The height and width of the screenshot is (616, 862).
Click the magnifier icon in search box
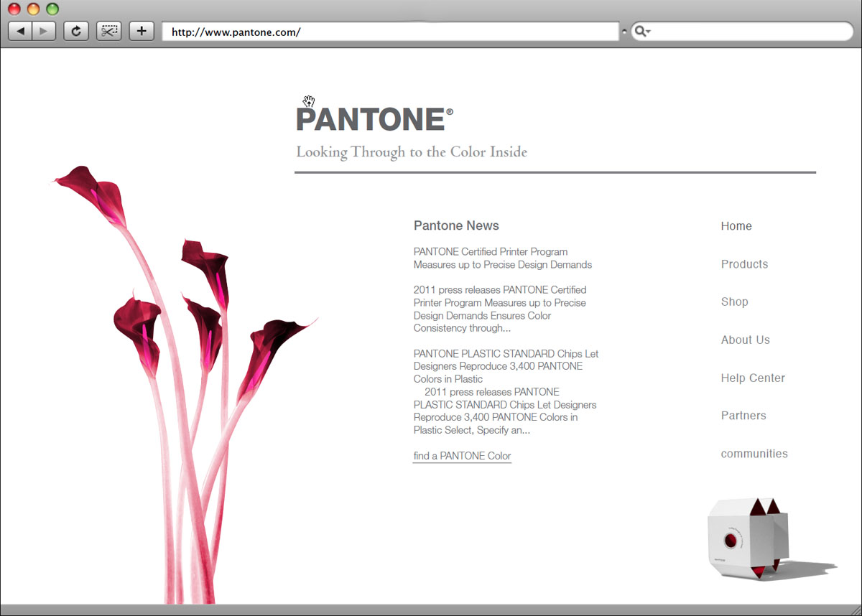click(x=642, y=32)
